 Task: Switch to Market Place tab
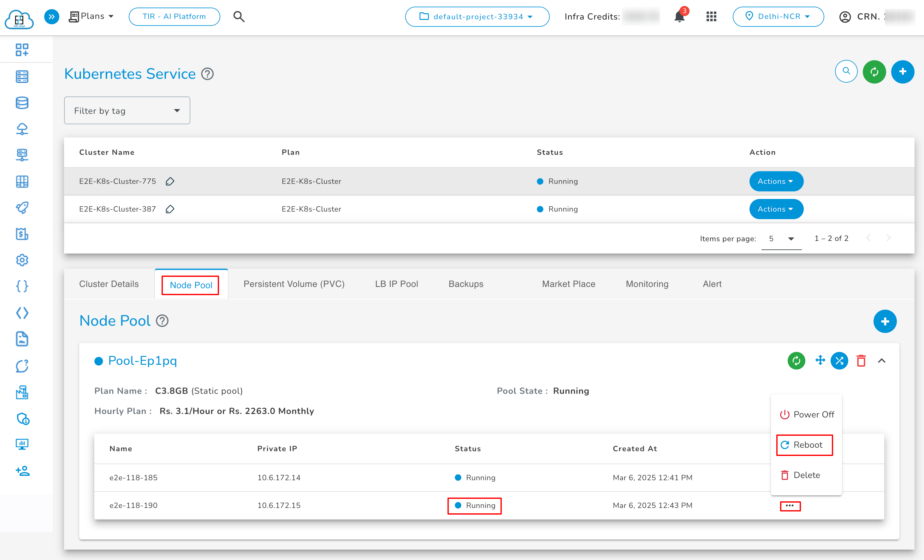[x=568, y=284]
